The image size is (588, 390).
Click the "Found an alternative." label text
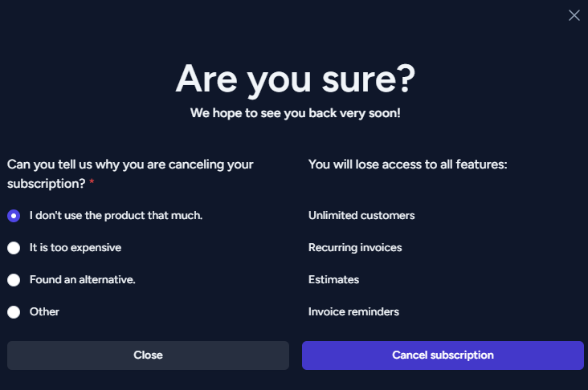[x=83, y=279]
